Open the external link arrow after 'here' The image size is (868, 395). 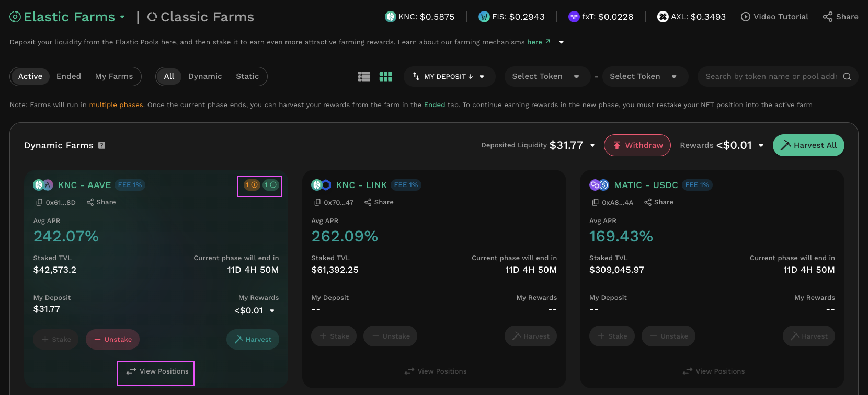click(x=547, y=41)
